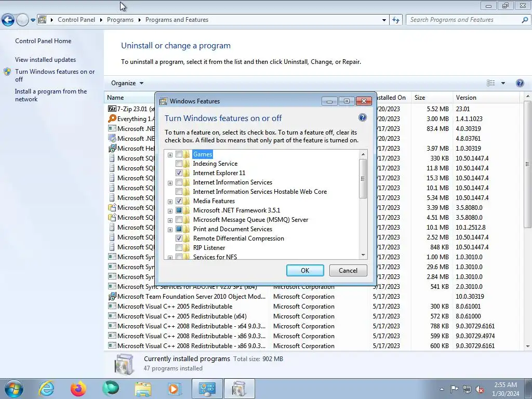Open the Organize dropdown menu
This screenshot has width=532, height=399.
click(127, 83)
